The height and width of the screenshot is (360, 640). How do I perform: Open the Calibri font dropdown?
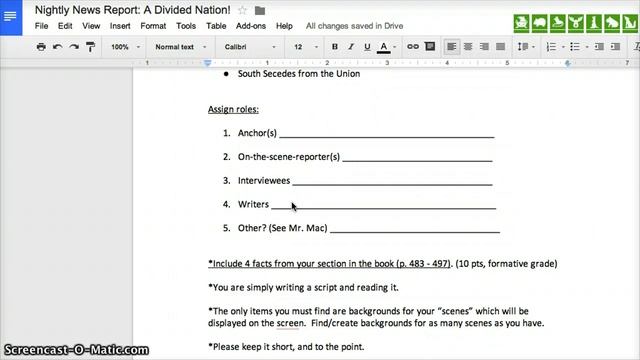click(x=250, y=47)
